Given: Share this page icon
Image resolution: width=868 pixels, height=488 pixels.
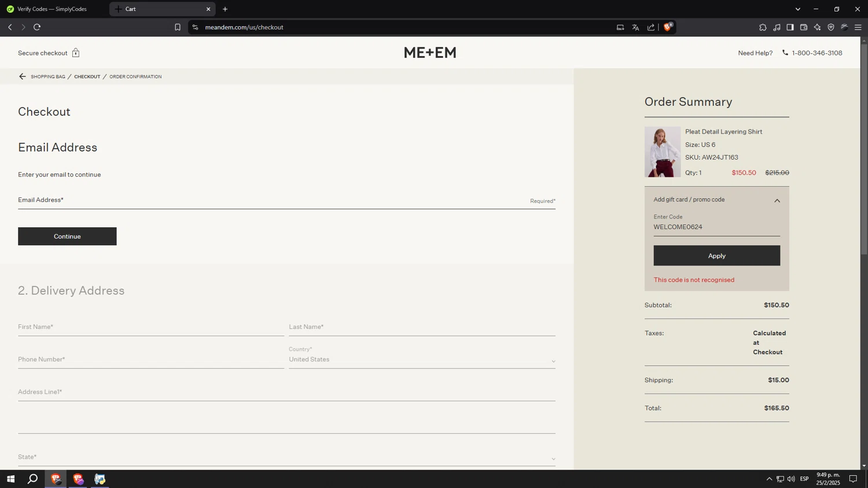Looking at the screenshot, I should pos(651,27).
